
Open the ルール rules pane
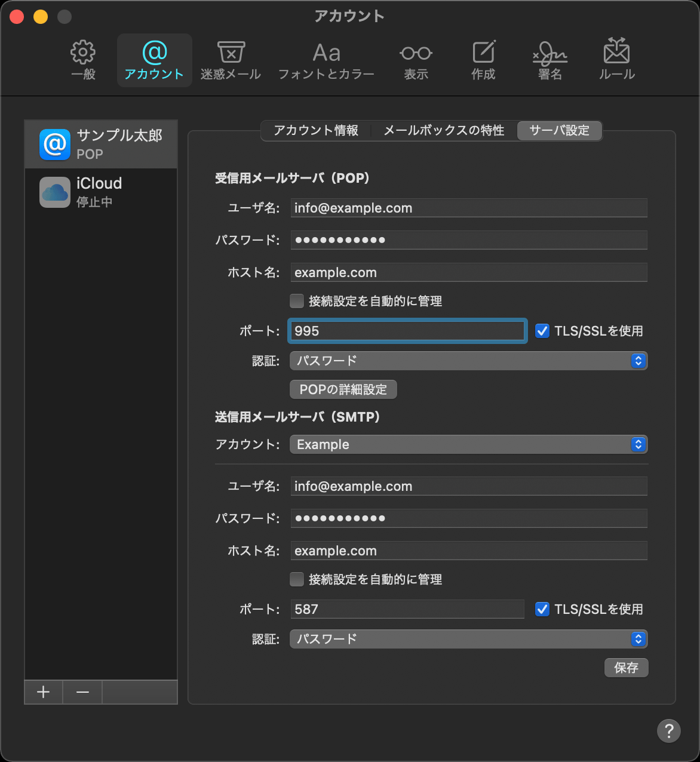point(616,60)
